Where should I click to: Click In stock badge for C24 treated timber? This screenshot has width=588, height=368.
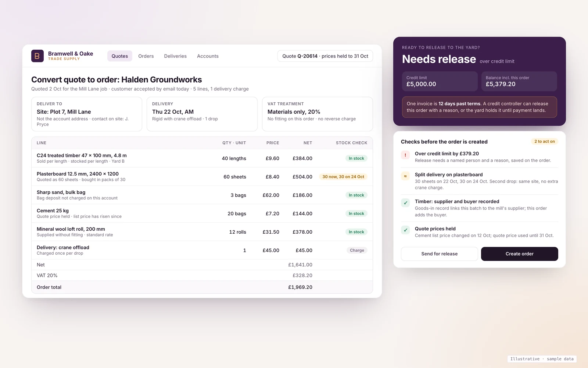coord(356,158)
